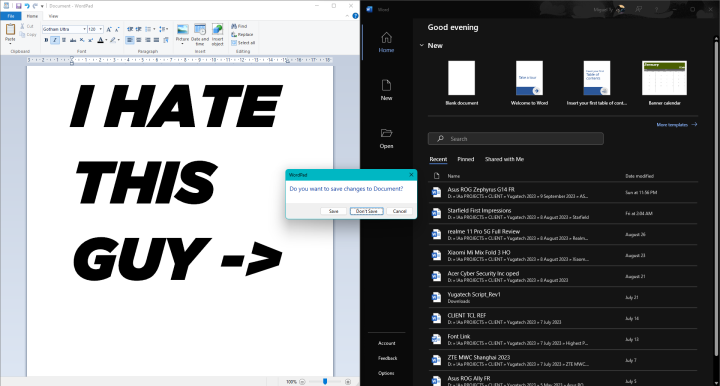Click the Word Search input field
The image size is (720, 386).
point(516,139)
